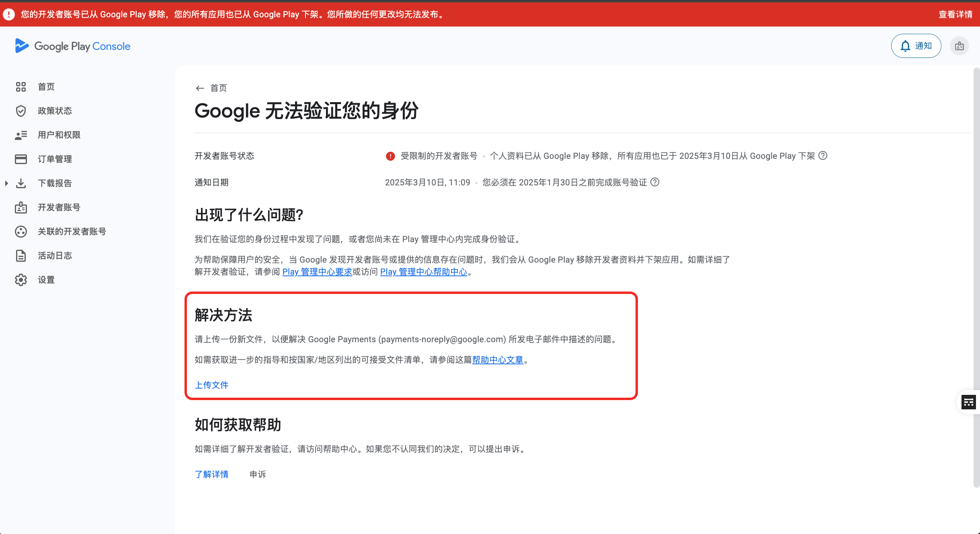Click the 申诉 button
The width and height of the screenshot is (980, 534).
[258, 474]
